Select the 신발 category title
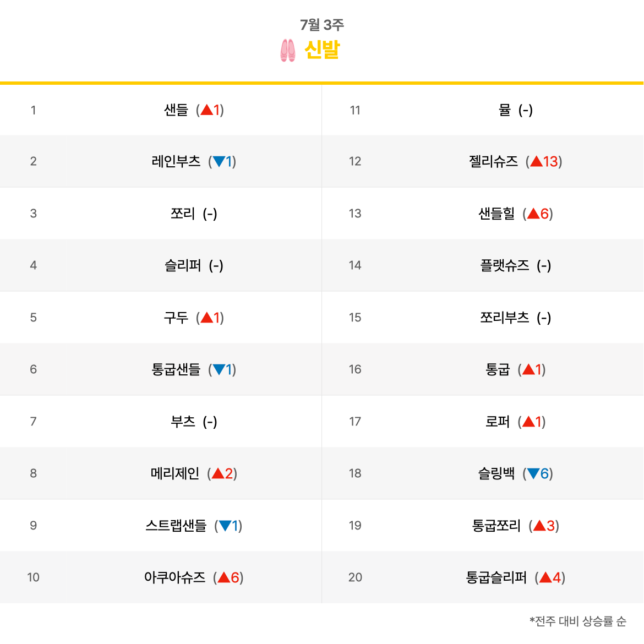Viewport: 644px width, 644px height. coord(322,50)
